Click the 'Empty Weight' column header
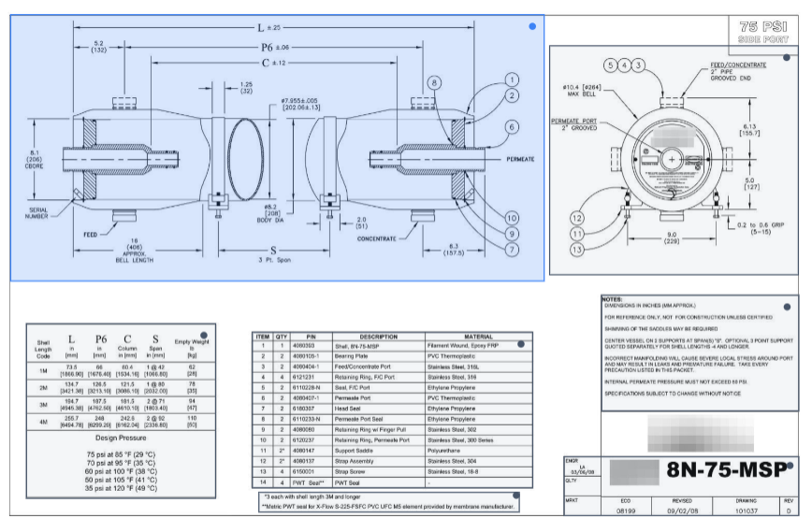 pyautogui.click(x=192, y=347)
